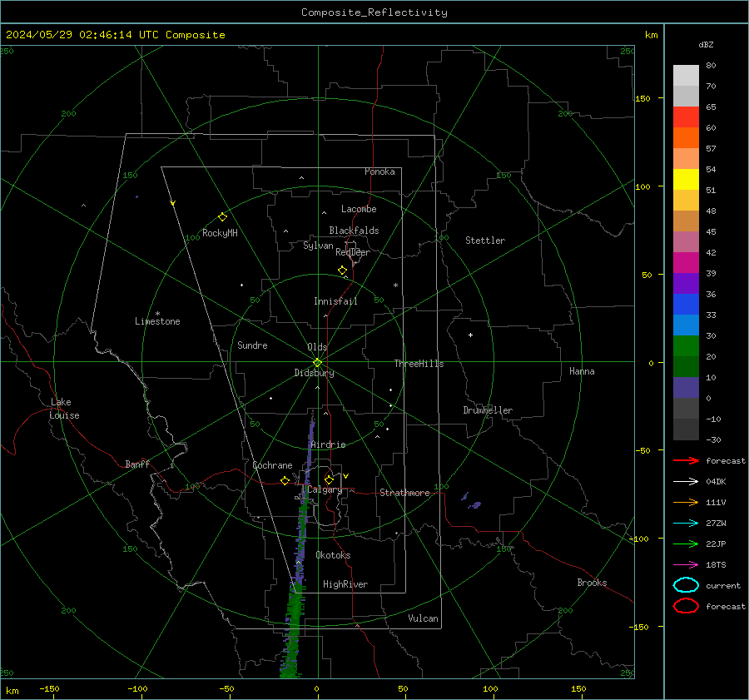Select the 80 dBZ light grey swatch
This screenshot has height=700, width=749.
686,76
